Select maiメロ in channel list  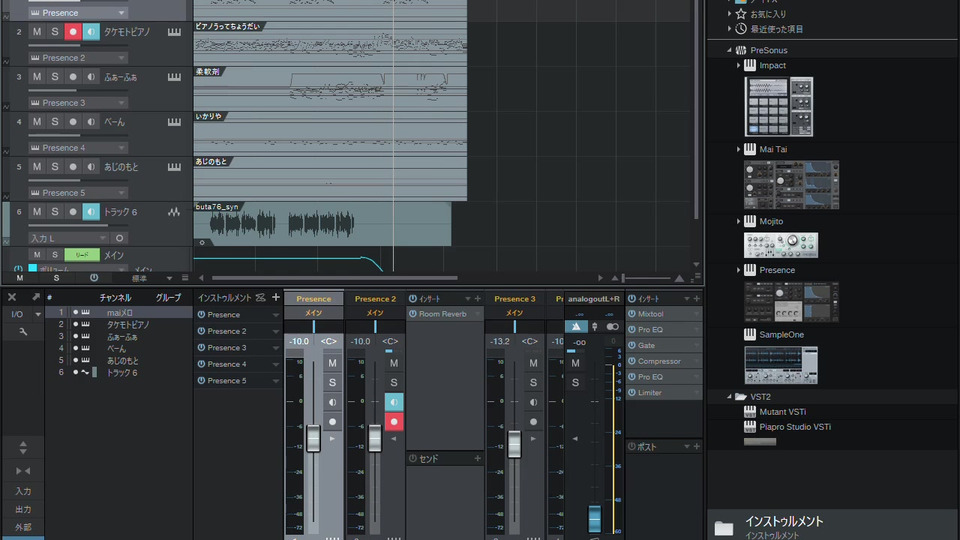pos(119,312)
